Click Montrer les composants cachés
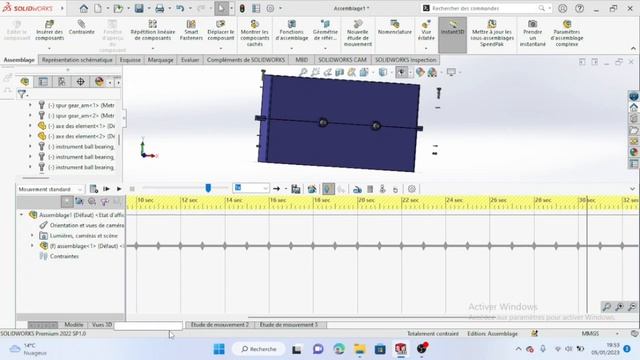 [255, 33]
